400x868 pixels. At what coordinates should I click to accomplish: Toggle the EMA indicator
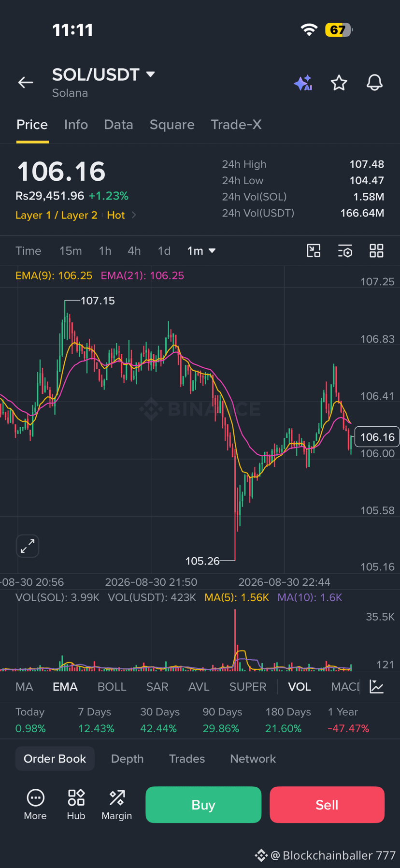point(65,687)
